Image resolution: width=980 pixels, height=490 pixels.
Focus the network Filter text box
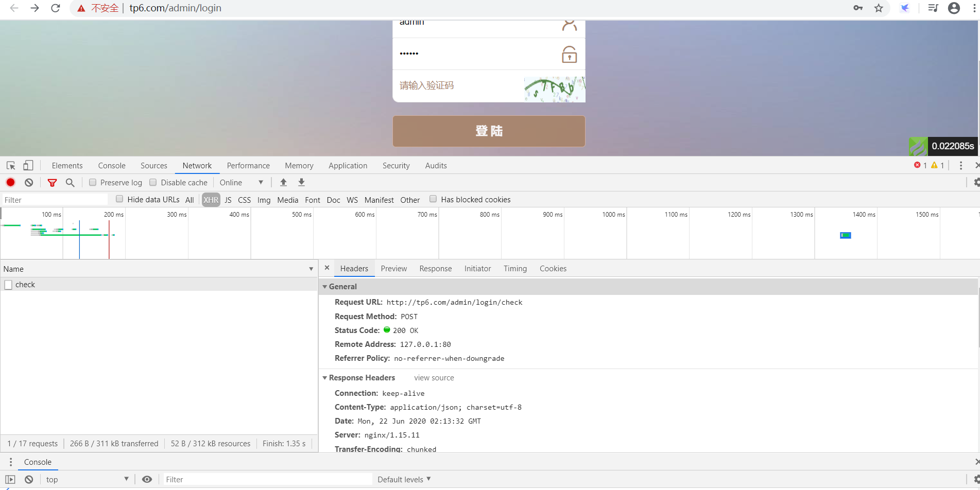pyautogui.click(x=55, y=200)
